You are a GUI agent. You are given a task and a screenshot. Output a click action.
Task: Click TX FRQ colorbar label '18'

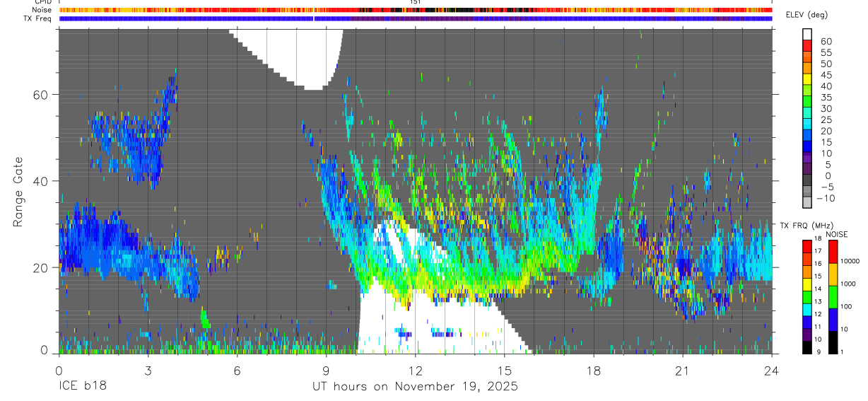818,239
